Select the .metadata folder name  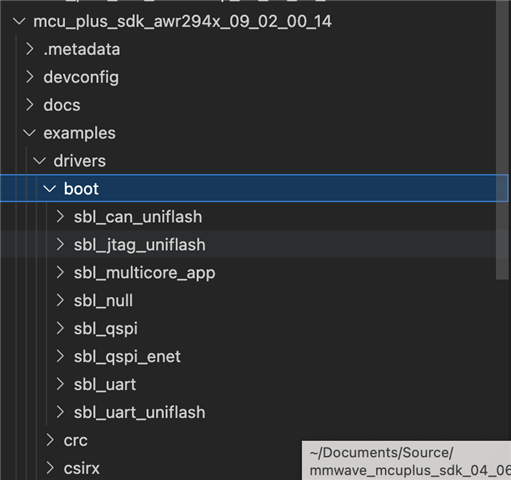[82, 50]
